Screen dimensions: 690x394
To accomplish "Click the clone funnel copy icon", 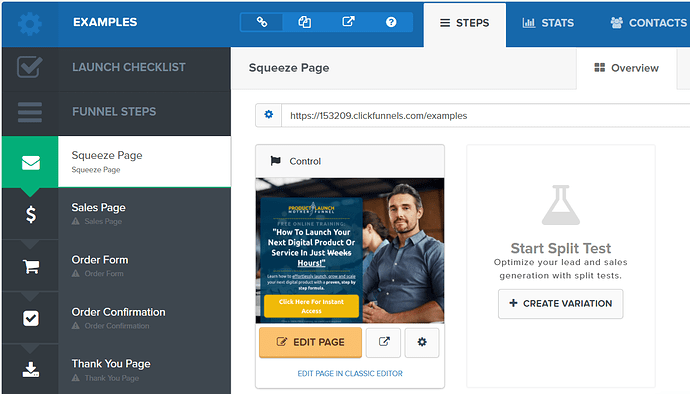I will pos(305,22).
